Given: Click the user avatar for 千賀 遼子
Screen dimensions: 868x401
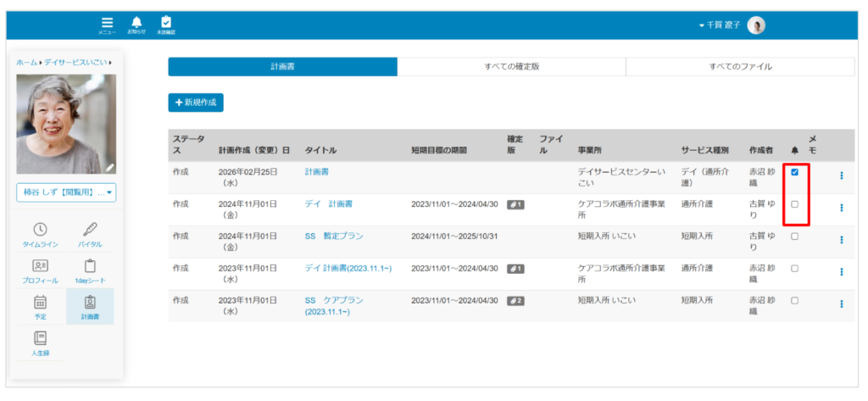Looking at the screenshot, I should (x=756, y=25).
